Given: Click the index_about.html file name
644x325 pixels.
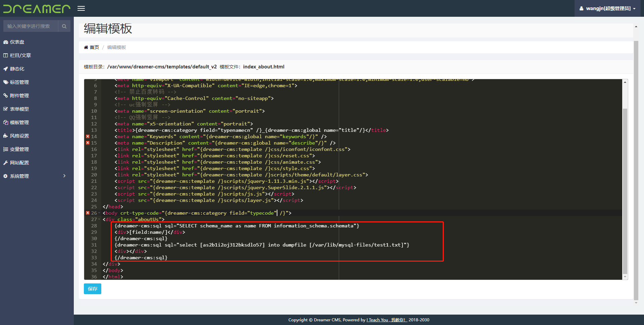Looking at the screenshot, I should click(x=264, y=67).
